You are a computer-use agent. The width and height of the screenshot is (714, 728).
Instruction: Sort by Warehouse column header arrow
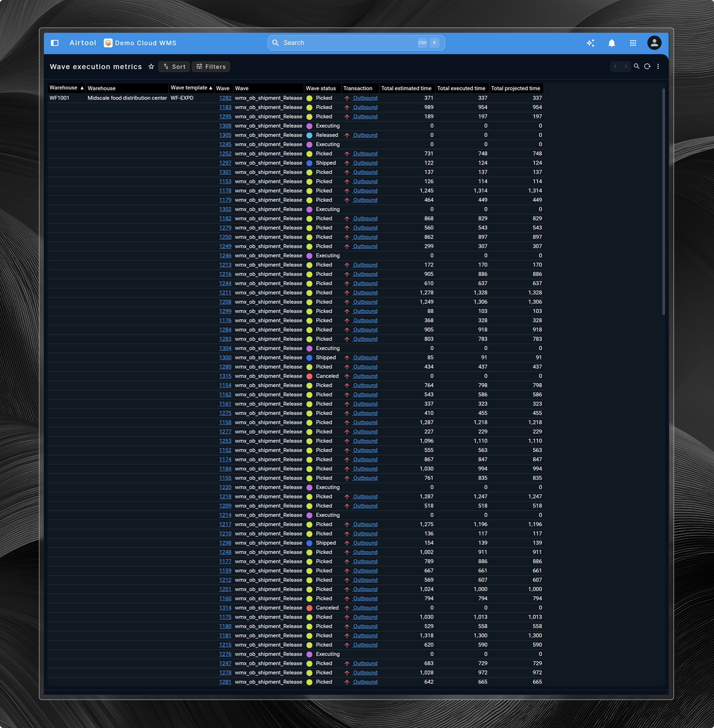point(82,88)
